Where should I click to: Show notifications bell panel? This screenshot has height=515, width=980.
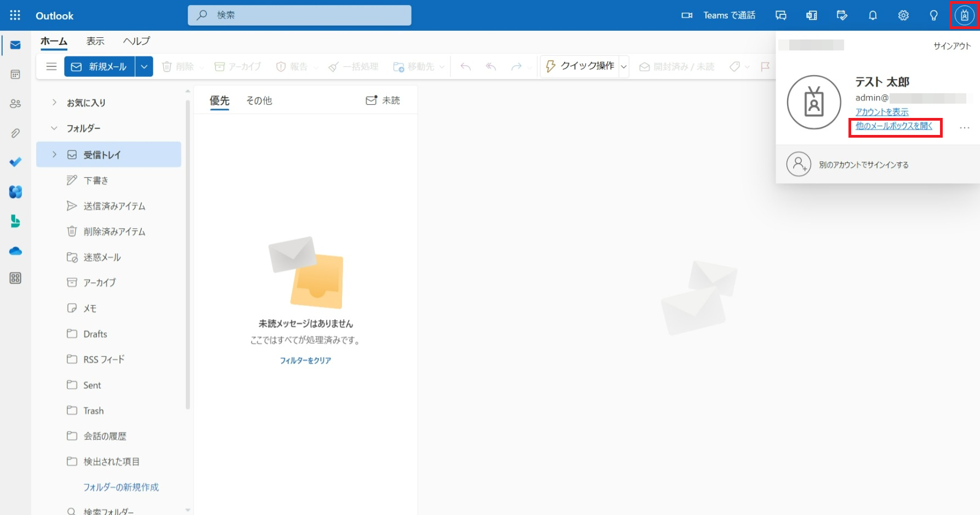click(x=873, y=15)
